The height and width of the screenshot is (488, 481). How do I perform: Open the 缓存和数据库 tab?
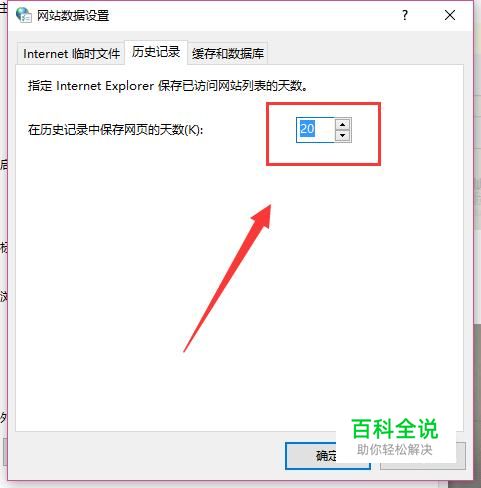(228, 53)
